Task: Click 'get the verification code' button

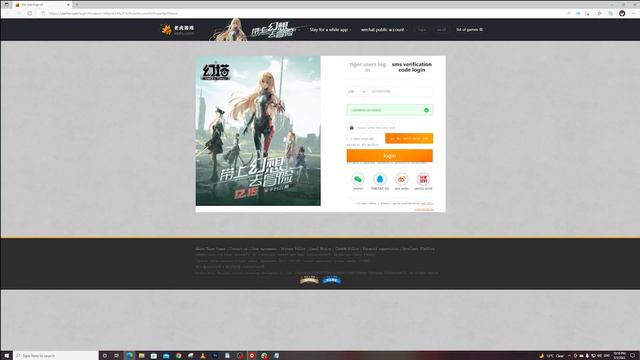Action: 409,138
